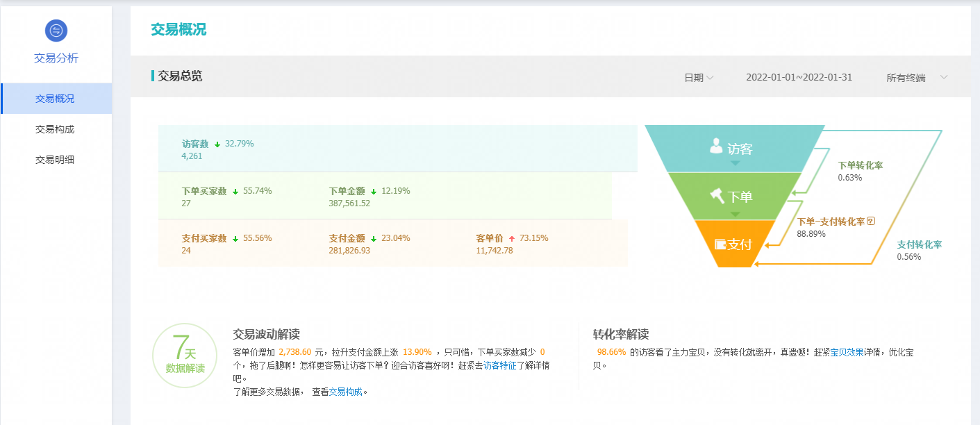This screenshot has height=425, width=980.
Task: Open the 宝贝效果 link
Action: point(847,352)
